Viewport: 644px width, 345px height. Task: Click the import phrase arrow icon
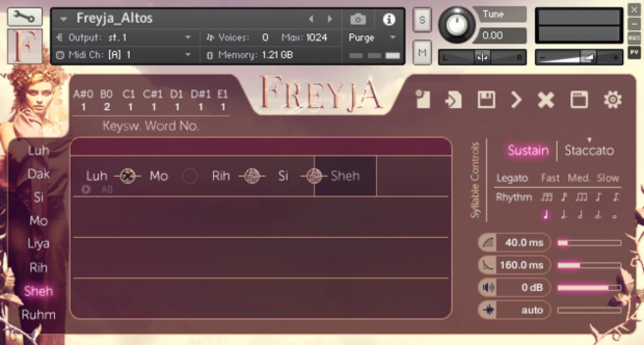[x=453, y=100]
